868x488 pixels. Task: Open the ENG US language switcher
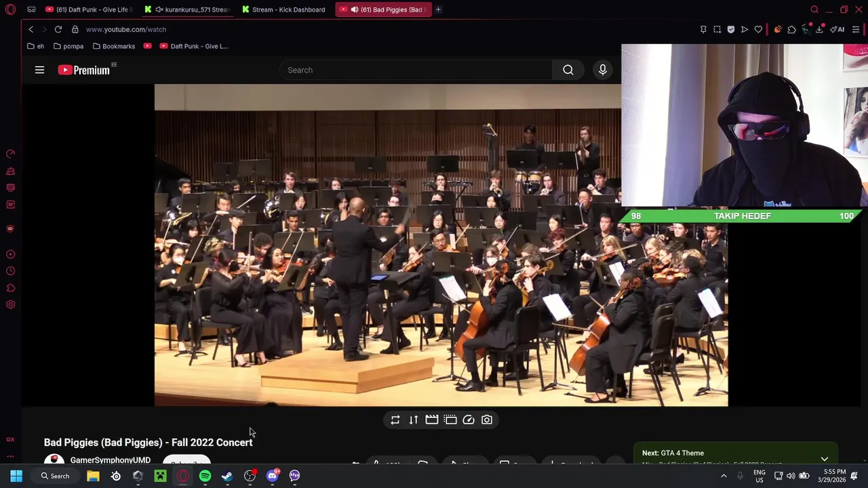(x=759, y=476)
